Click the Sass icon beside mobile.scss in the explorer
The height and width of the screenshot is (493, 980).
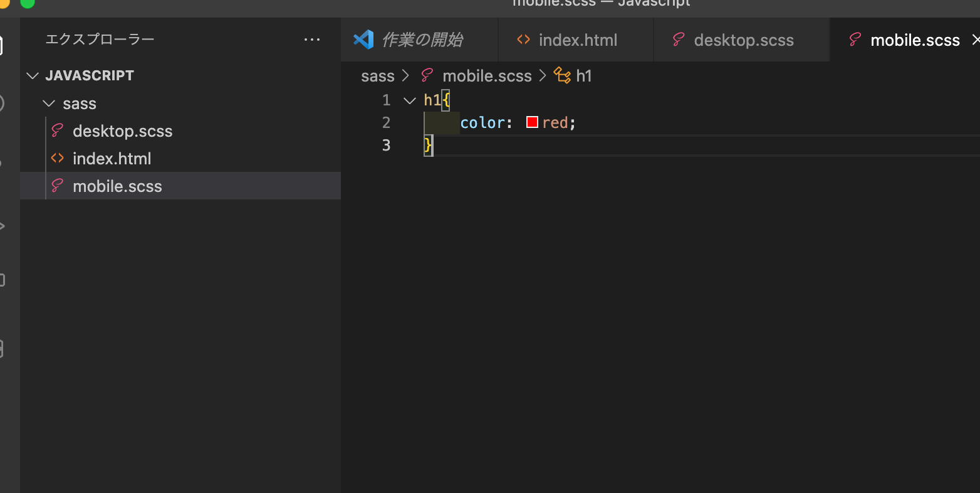point(57,186)
